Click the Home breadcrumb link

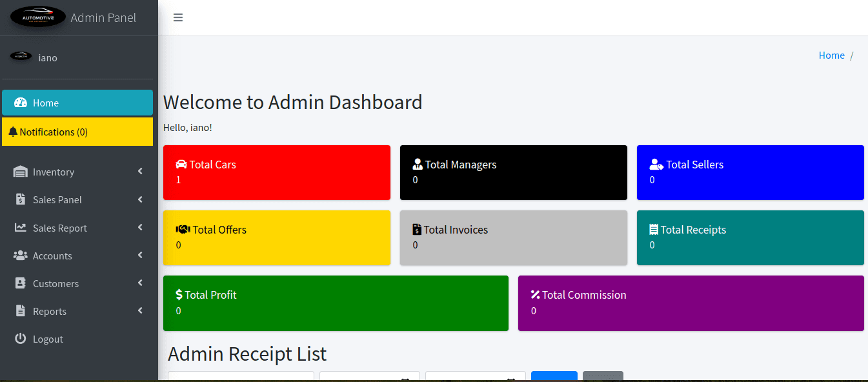coord(832,55)
